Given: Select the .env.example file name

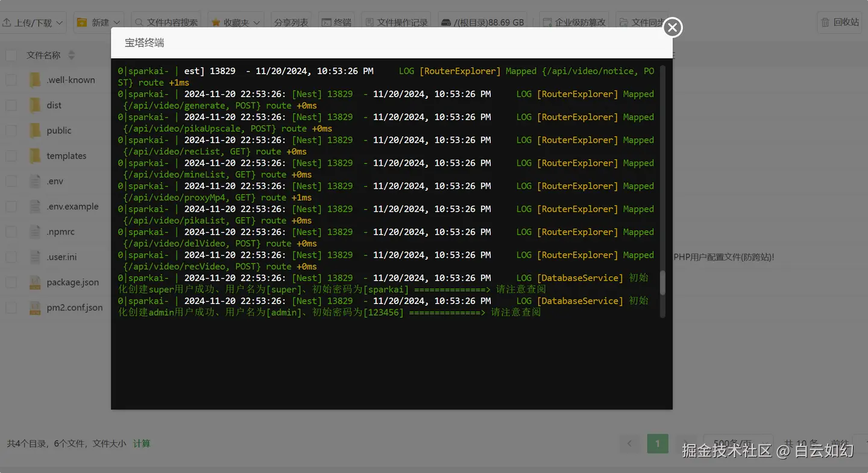Looking at the screenshot, I should [72, 206].
